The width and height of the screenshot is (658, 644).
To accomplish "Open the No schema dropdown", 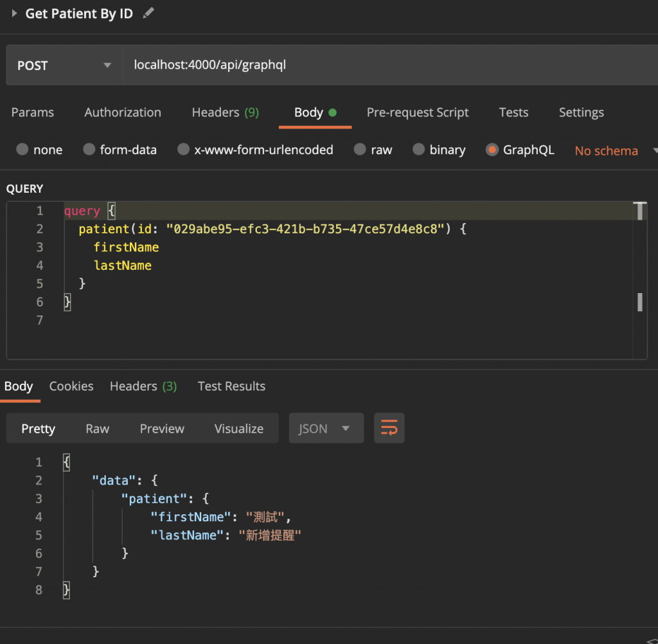I will (615, 150).
